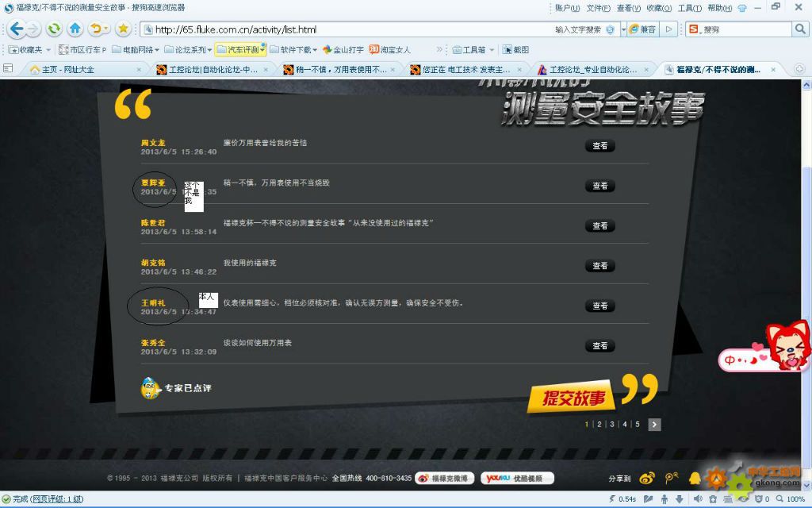Add page to favorites with star icon
The height and width of the screenshot is (508, 812).
[123, 29]
